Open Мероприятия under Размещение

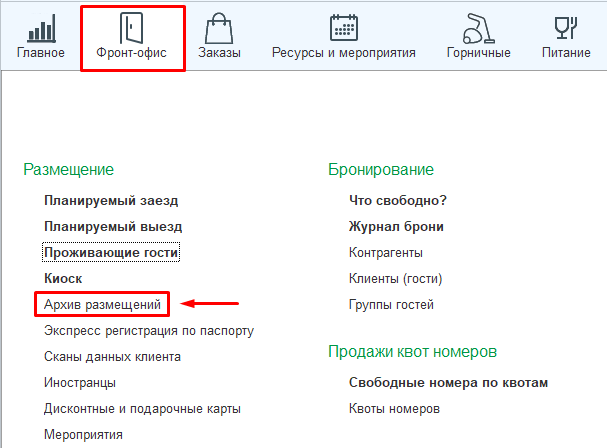click(83, 434)
